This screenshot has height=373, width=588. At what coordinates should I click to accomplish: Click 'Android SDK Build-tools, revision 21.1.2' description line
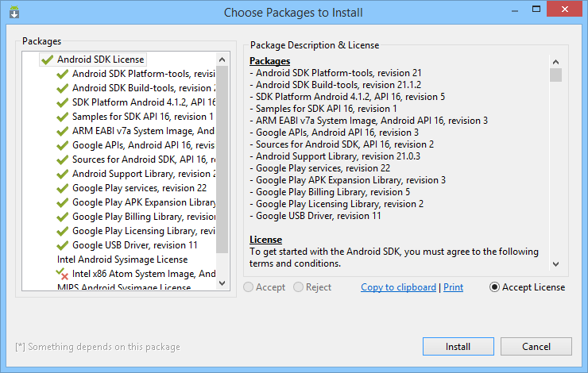coord(335,85)
